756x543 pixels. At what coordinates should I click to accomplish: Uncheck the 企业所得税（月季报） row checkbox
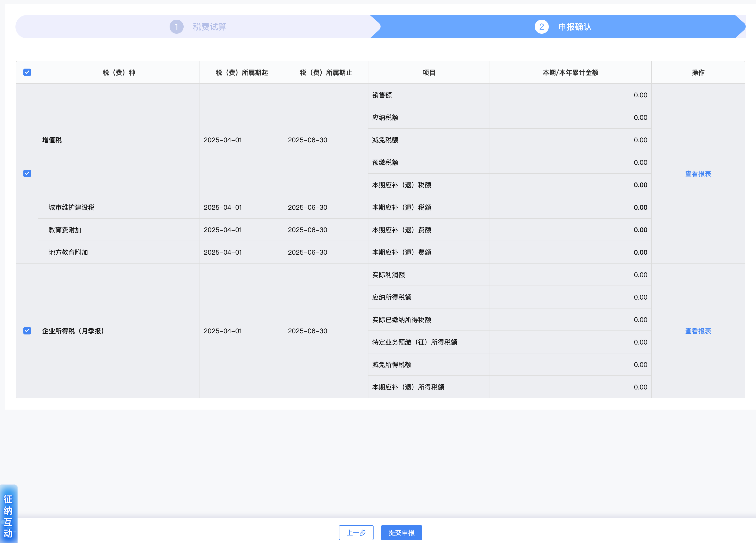point(27,330)
